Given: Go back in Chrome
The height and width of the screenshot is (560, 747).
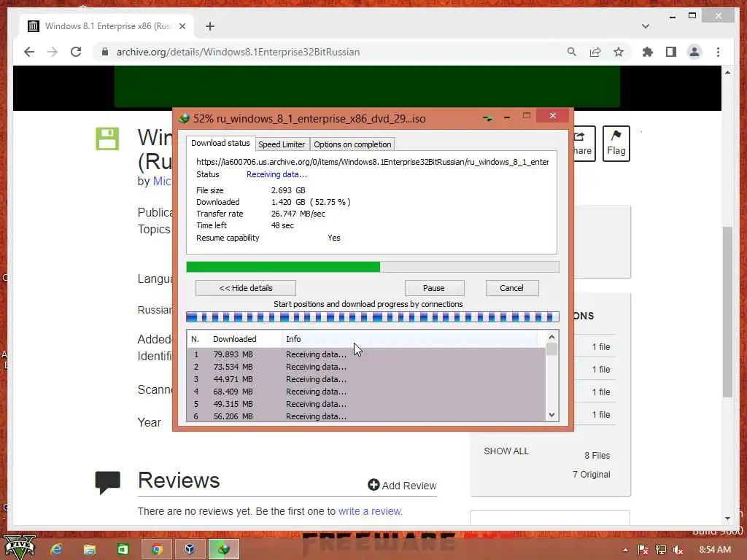Looking at the screenshot, I should pos(29,52).
